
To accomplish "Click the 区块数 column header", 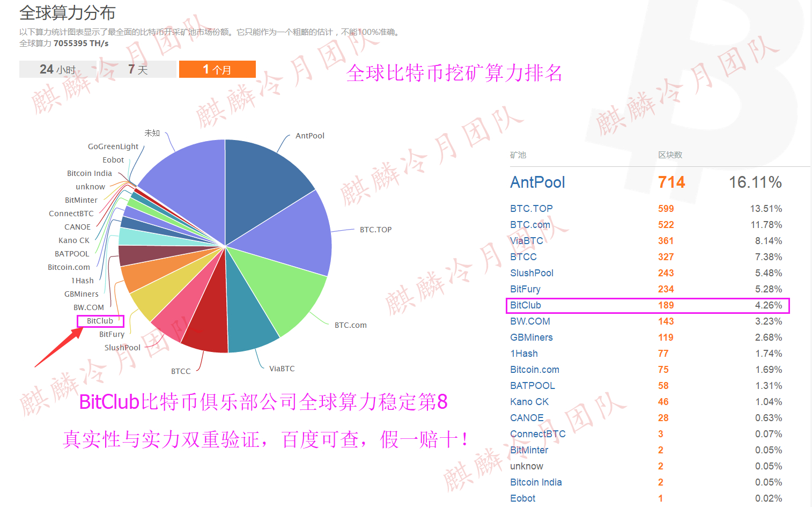I will click(670, 155).
